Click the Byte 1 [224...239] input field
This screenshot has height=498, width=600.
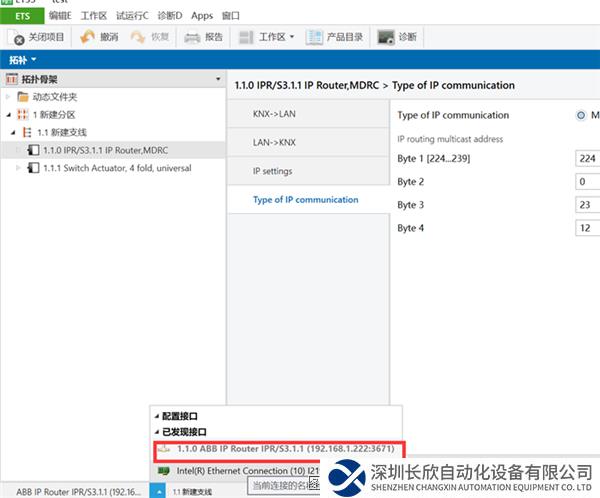(587, 158)
